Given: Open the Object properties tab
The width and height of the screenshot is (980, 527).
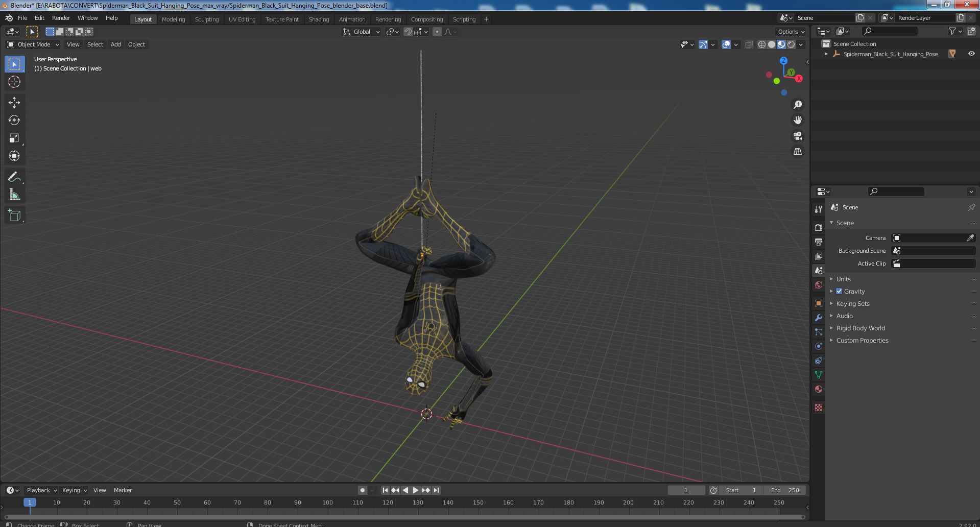Looking at the screenshot, I should point(819,303).
